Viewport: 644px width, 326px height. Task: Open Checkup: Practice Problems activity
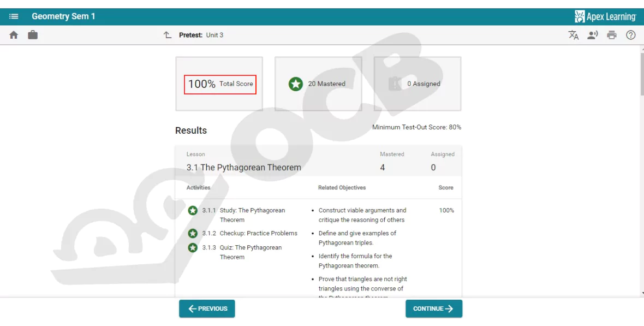pos(258,233)
